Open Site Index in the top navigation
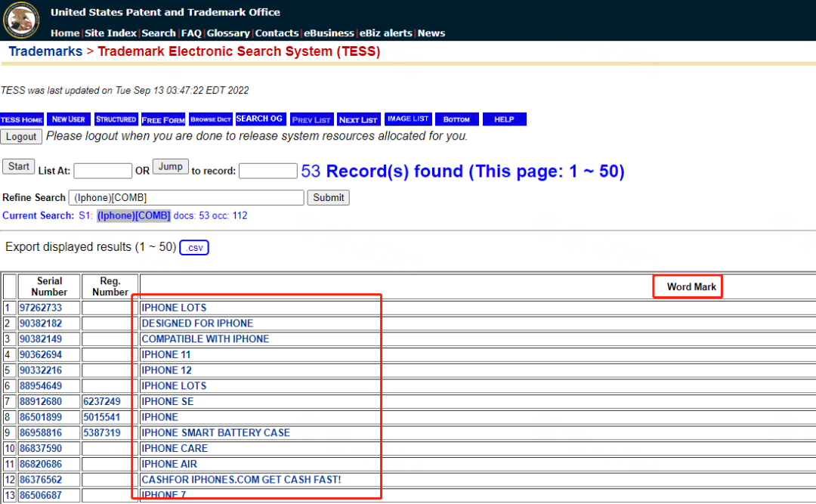Viewport: 816px width, 504px height. pyautogui.click(x=110, y=32)
